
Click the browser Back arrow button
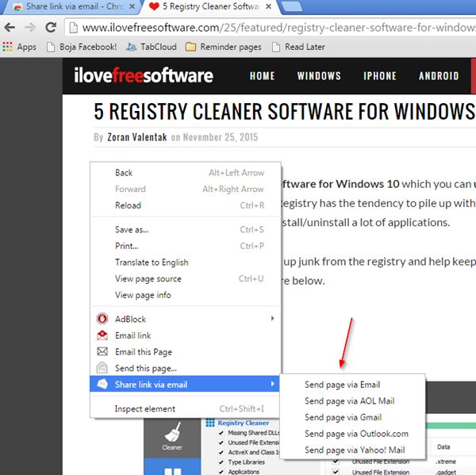pyautogui.click(x=10, y=28)
